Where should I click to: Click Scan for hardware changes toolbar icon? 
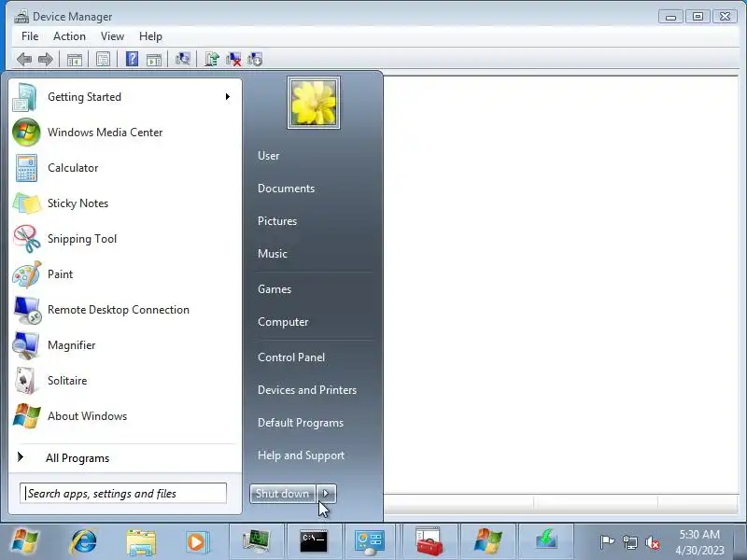(182, 59)
